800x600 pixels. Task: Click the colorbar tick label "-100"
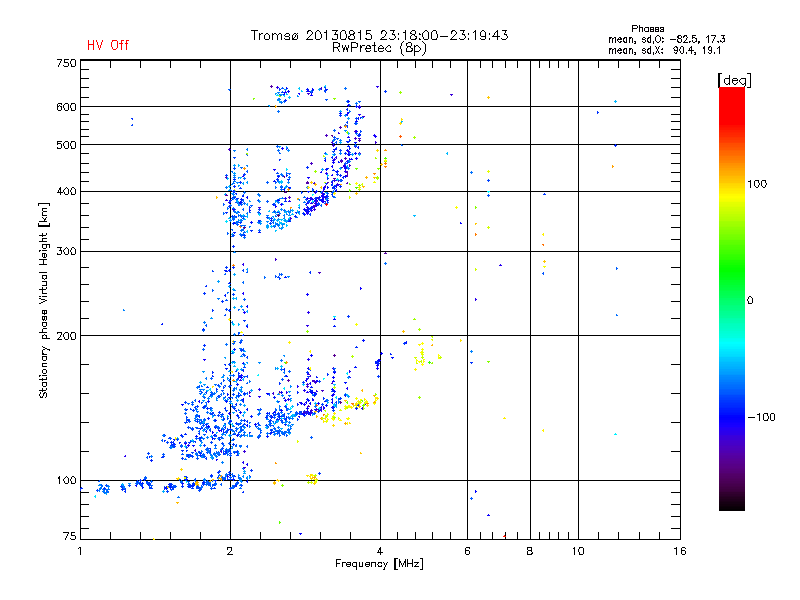click(761, 417)
